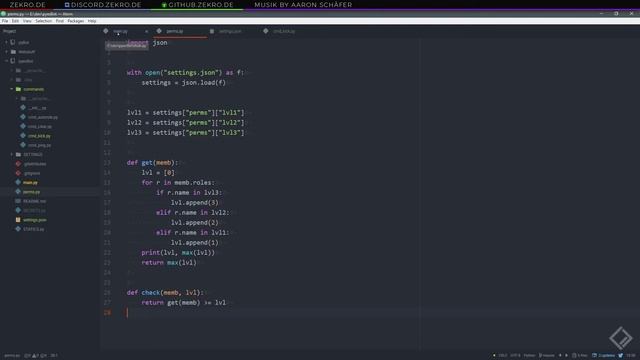Click the red git icon beside .gitattributes
This screenshot has height=360, width=640.
coord(18,164)
